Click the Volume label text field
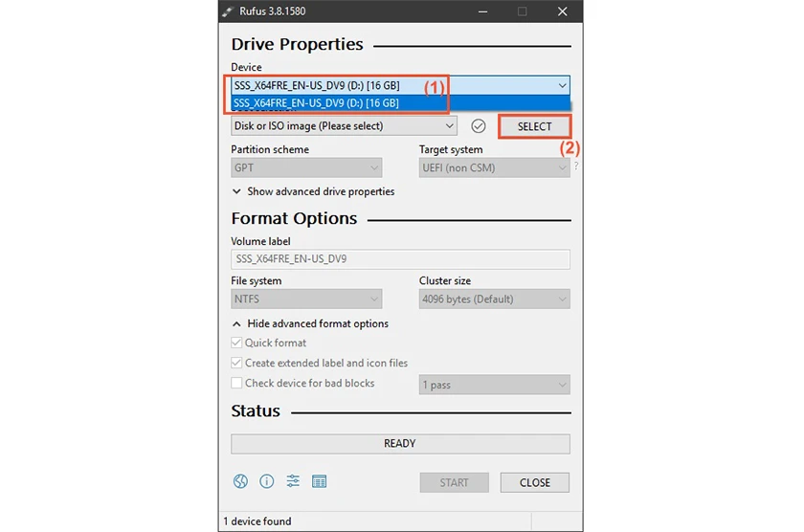The image size is (804, 532). 400,259
